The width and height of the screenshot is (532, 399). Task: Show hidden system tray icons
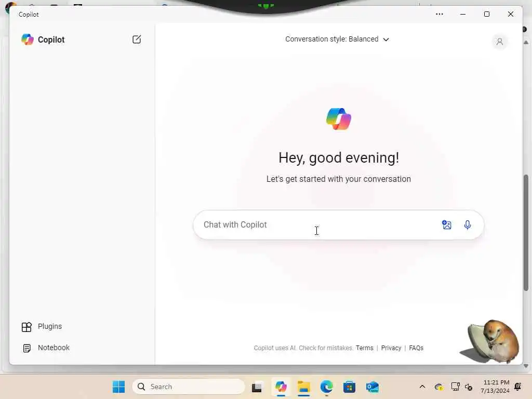coord(422,387)
